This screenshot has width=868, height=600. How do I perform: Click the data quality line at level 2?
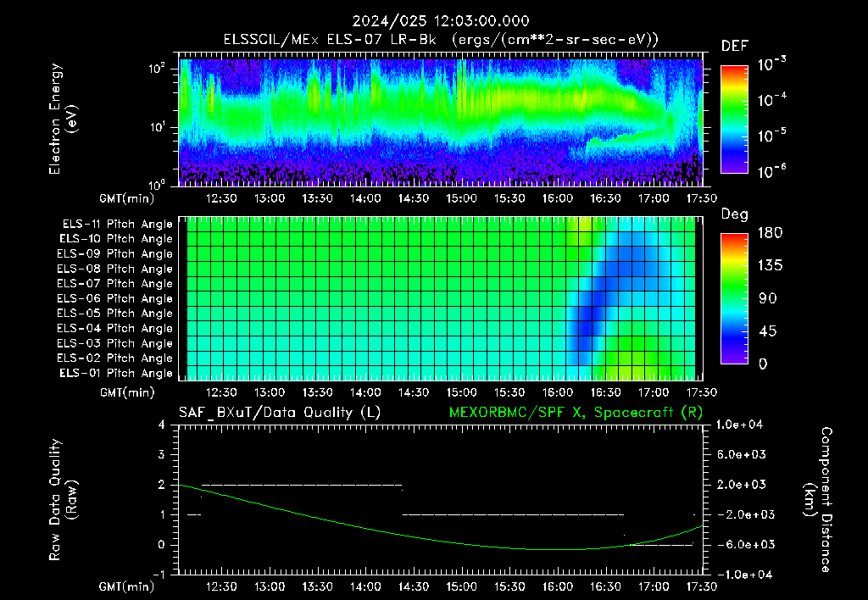302,486
